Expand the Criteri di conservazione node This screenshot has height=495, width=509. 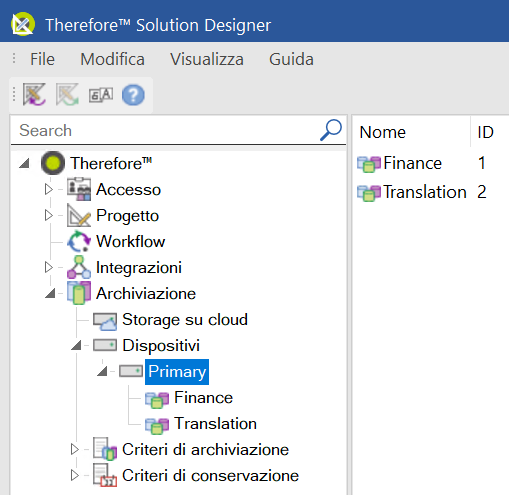[x=75, y=475]
